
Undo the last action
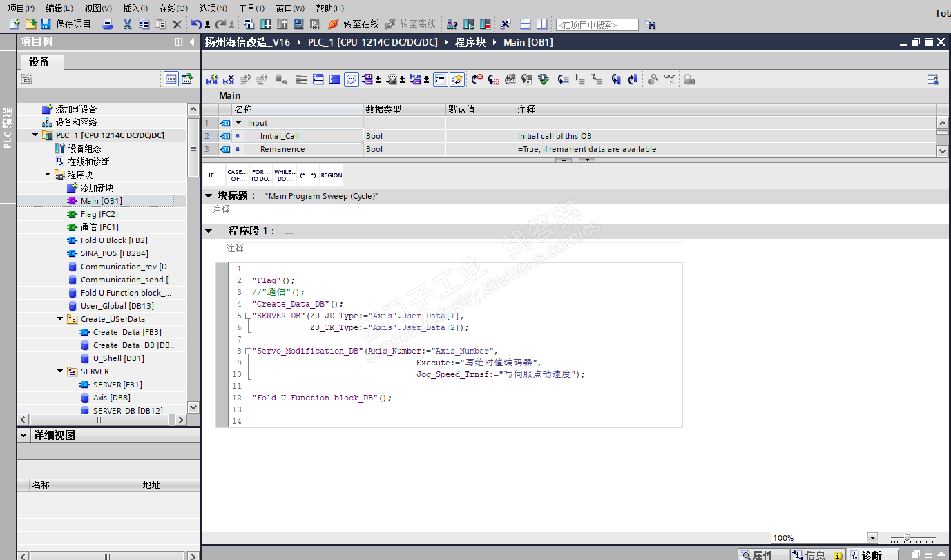pyautogui.click(x=196, y=24)
